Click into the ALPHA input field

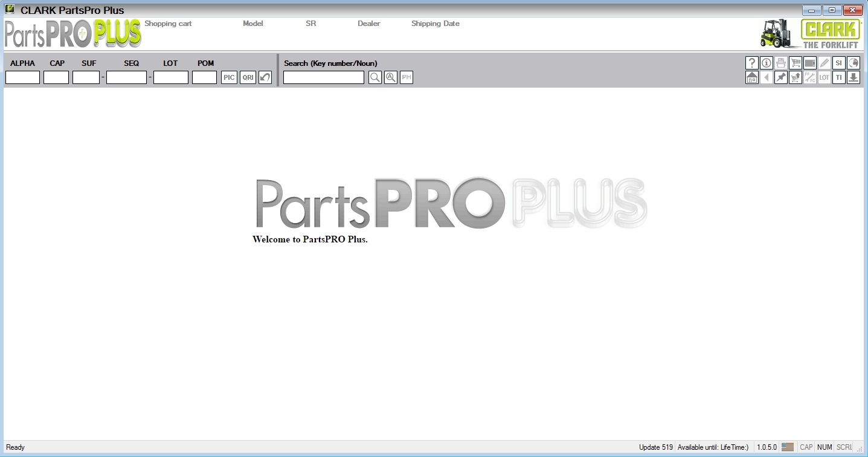point(22,77)
